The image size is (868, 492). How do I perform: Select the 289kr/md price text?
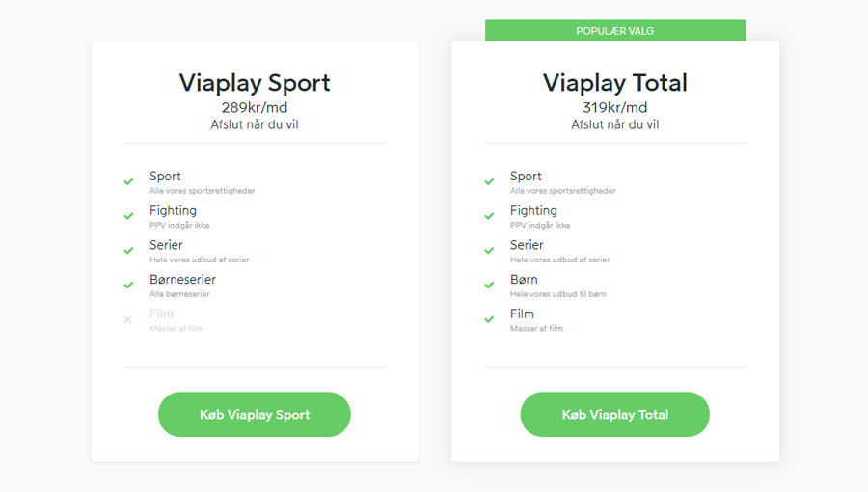point(255,107)
